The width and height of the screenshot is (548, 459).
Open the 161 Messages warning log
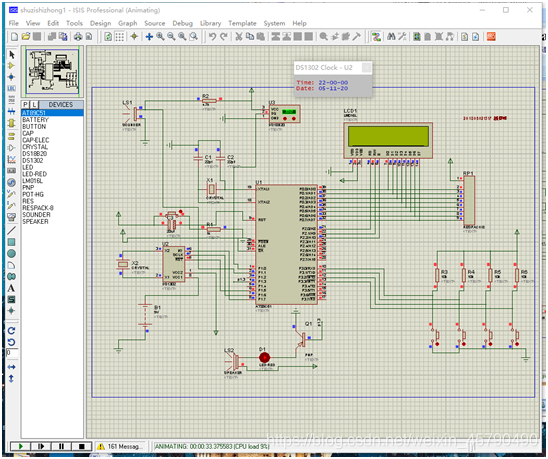121,446
